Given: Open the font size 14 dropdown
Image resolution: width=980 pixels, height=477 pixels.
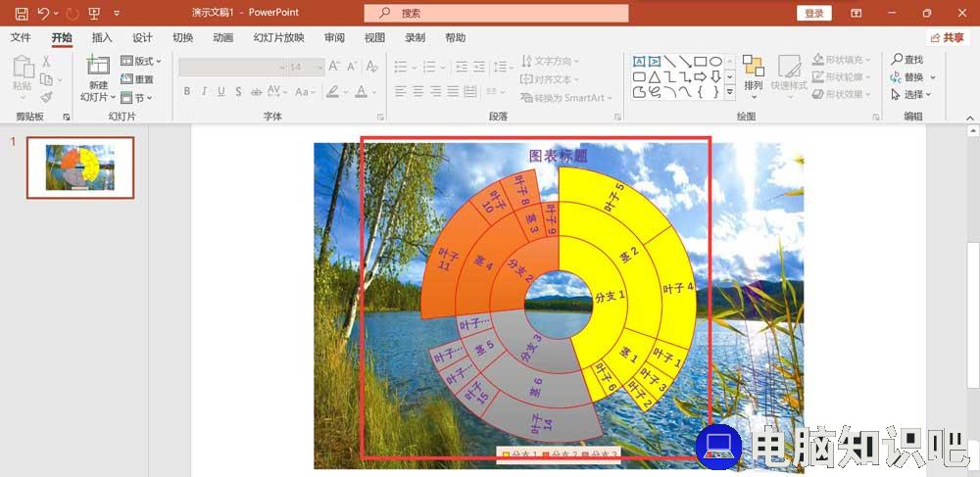Looking at the screenshot, I should point(306,67).
